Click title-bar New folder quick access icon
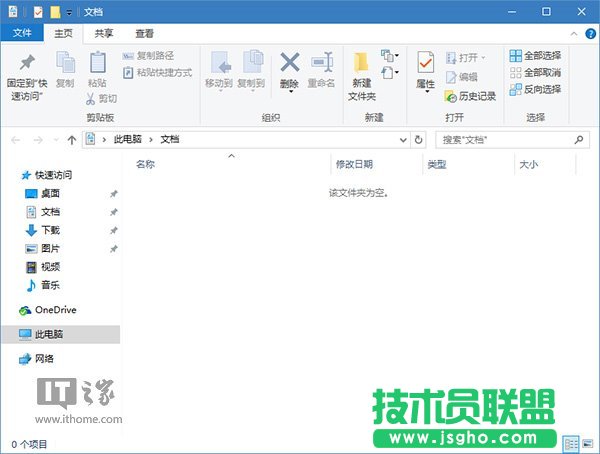600x454 pixels. 55,12
